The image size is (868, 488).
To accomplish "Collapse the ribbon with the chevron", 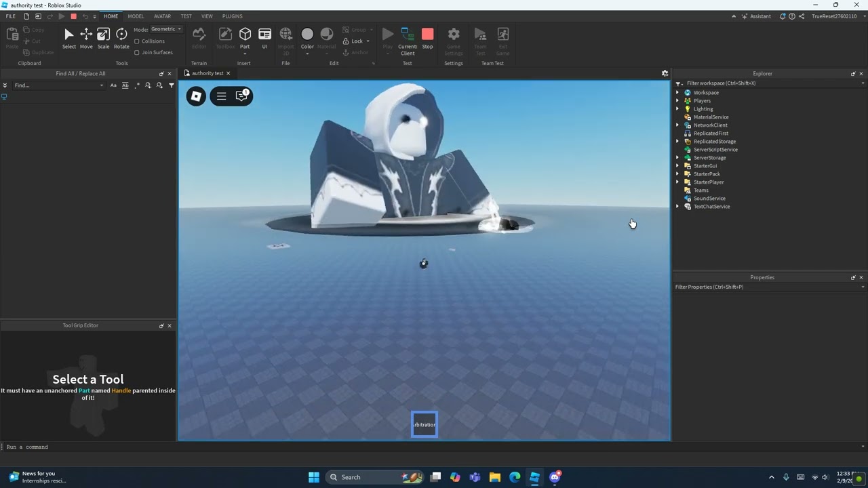I will click(x=733, y=16).
